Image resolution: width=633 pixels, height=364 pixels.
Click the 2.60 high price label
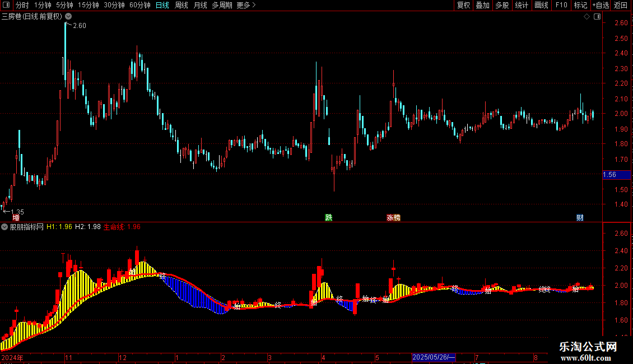[80, 25]
